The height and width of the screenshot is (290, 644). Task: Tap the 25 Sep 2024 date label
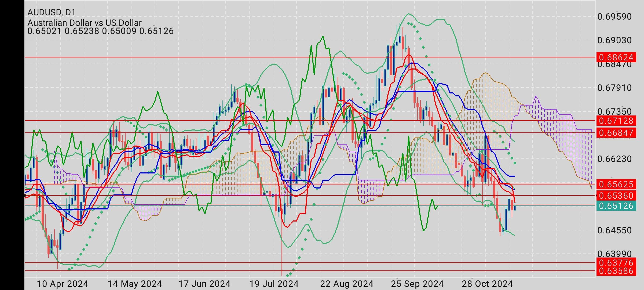417,284
